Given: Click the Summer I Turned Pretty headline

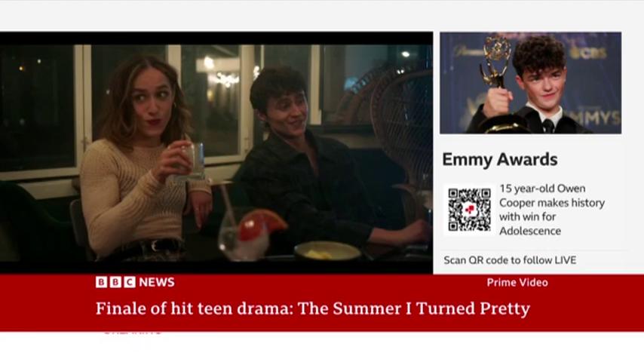Looking at the screenshot, I should coord(312,308).
